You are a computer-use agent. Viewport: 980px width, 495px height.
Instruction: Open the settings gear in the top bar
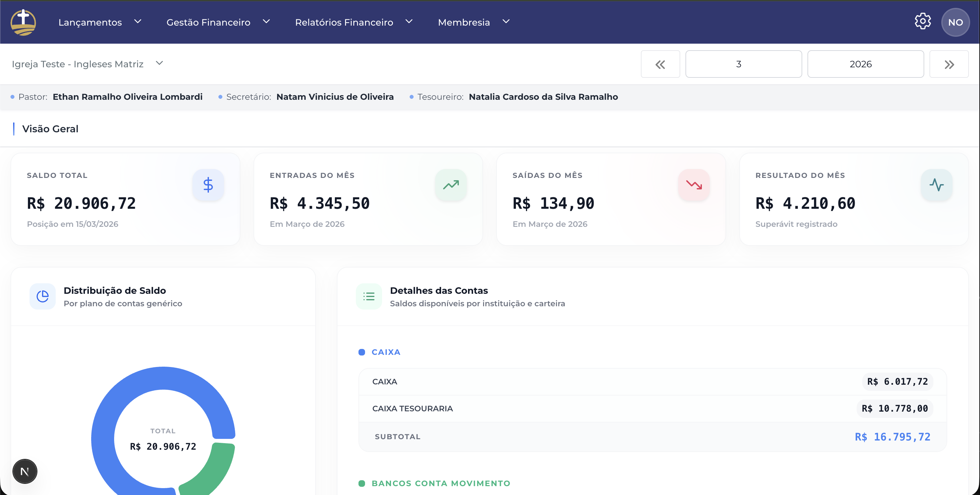tap(923, 22)
